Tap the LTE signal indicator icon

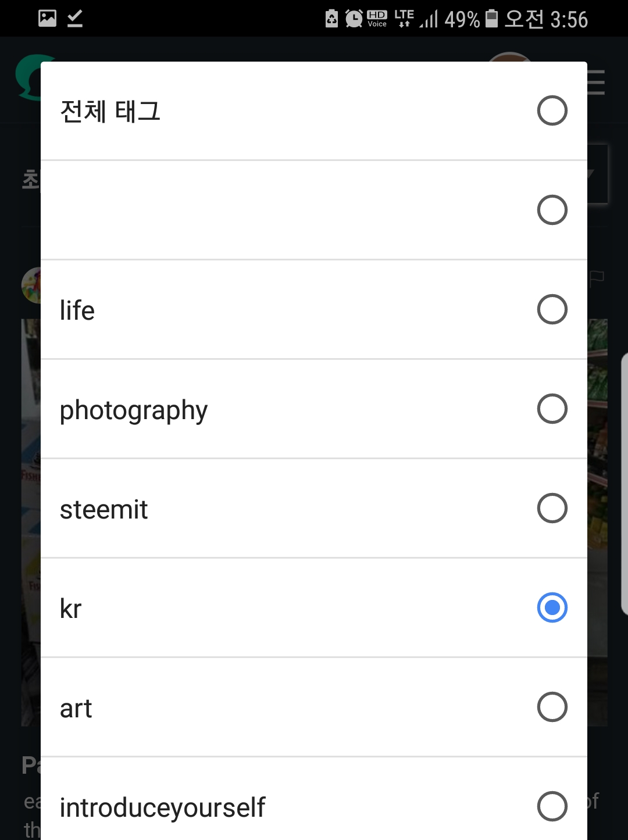404,19
